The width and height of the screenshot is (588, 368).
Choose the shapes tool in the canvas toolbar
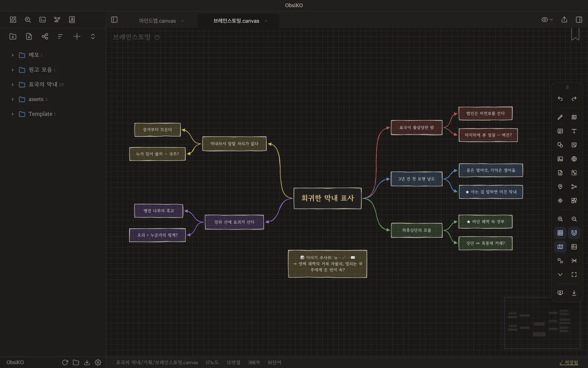tap(560, 145)
